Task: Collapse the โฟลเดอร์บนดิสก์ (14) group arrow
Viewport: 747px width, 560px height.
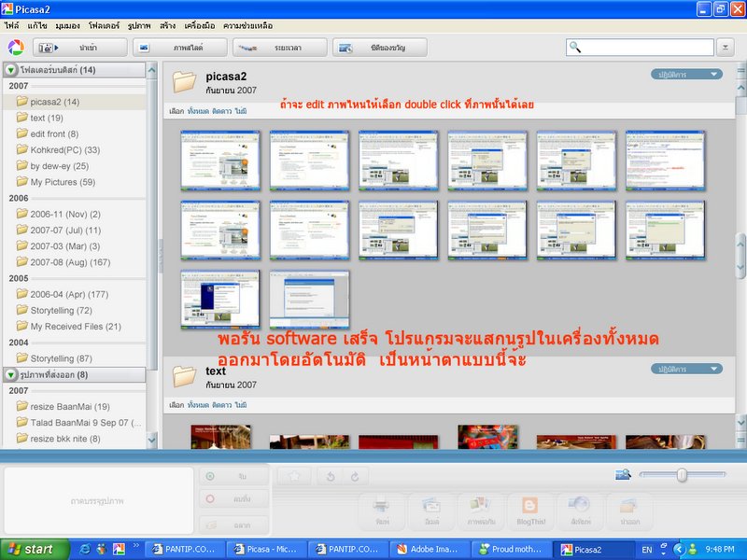Action: (x=10, y=70)
